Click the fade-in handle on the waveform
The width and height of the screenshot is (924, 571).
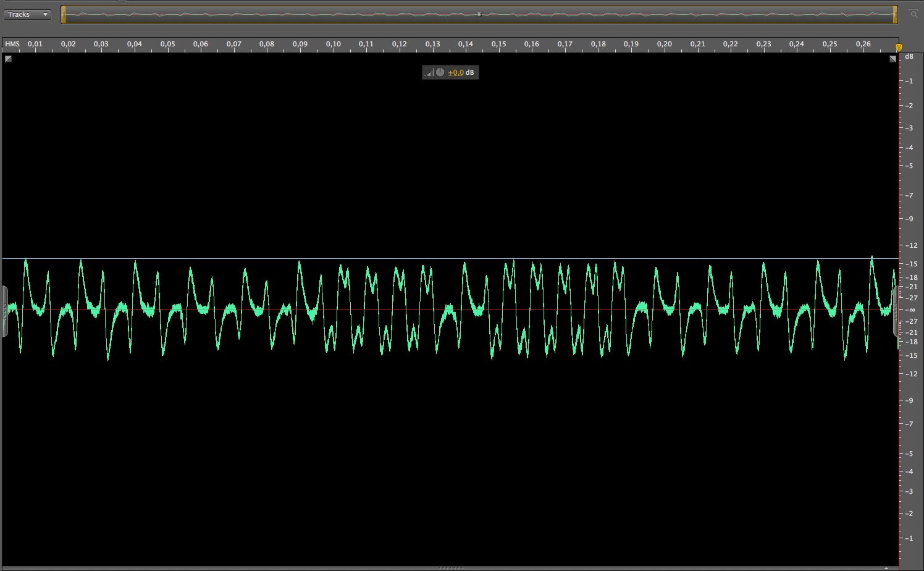tap(8, 59)
